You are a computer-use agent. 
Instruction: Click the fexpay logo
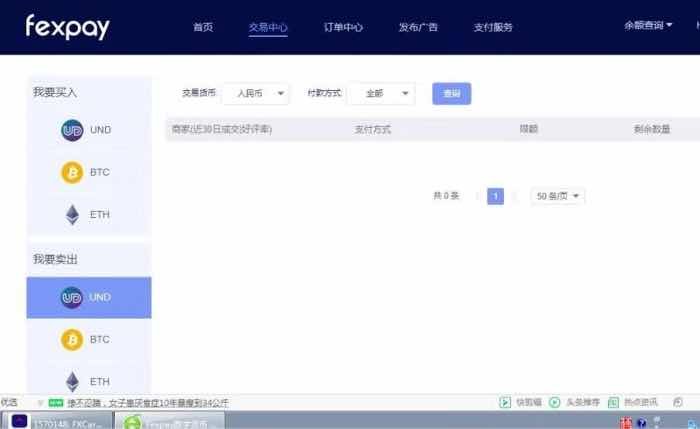[67, 27]
